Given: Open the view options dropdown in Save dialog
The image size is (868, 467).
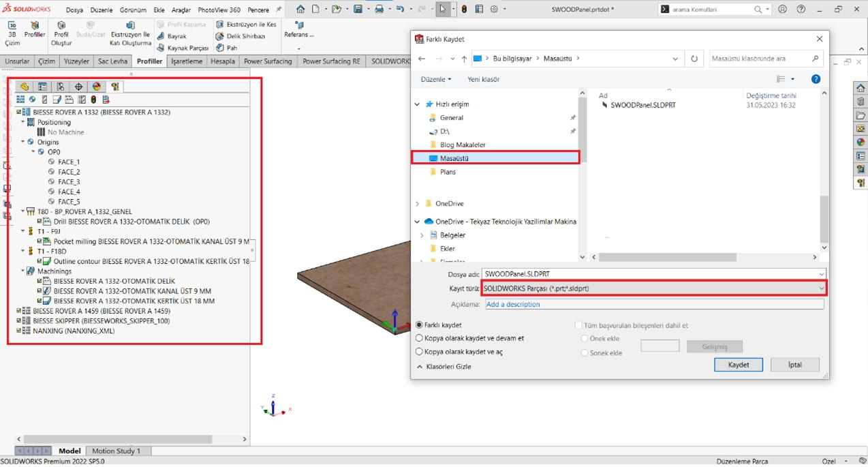Looking at the screenshot, I should coord(792,79).
